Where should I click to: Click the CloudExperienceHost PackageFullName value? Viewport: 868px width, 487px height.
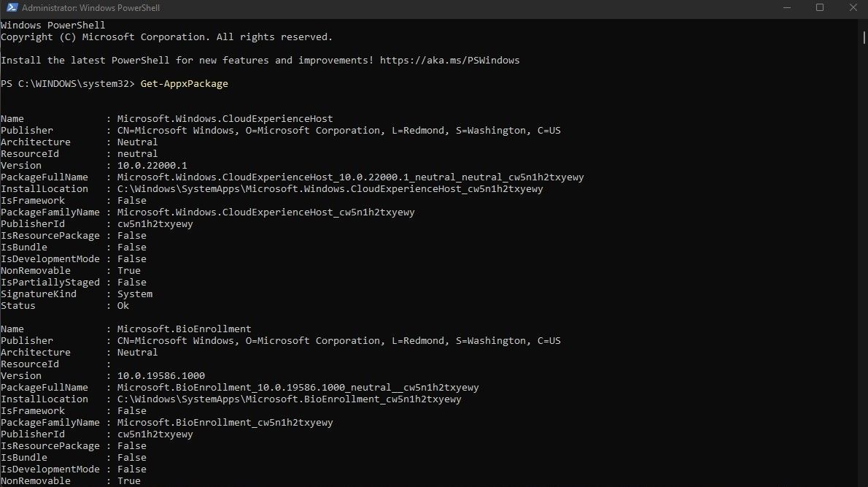(x=350, y=177)
